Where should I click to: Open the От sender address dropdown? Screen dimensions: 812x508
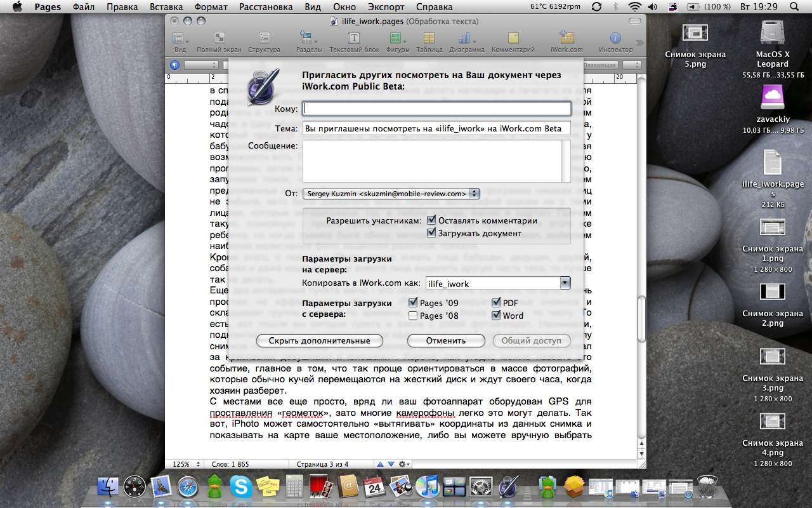[391, 194]
